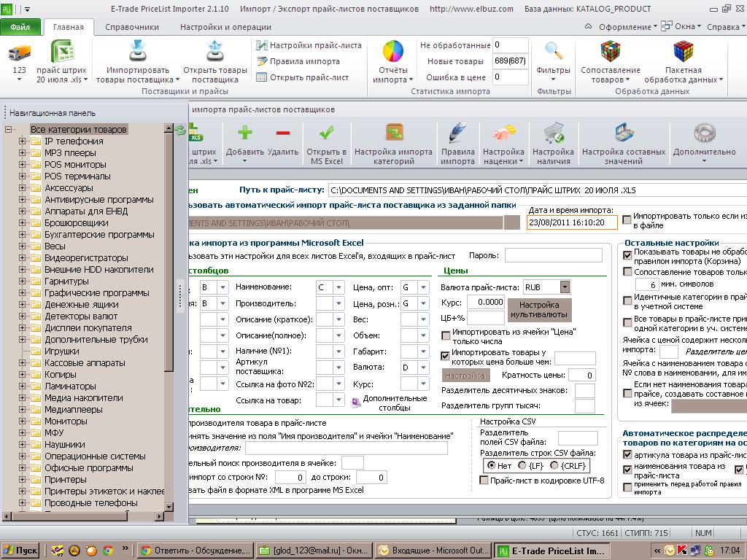
Task: Switch to 'Настройки и операции' tab
Action: click(x=225, y=27)
